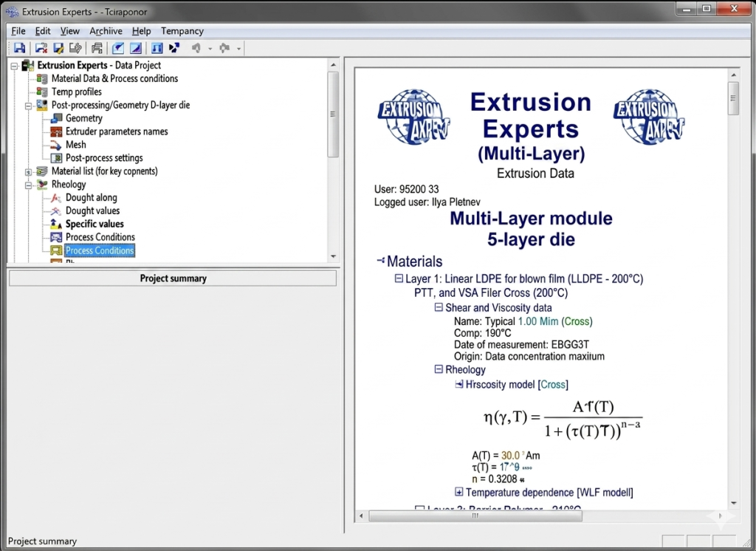Select highlighted Process Conditions tree item
756x551 pixels.
click(x=100, y=250)
